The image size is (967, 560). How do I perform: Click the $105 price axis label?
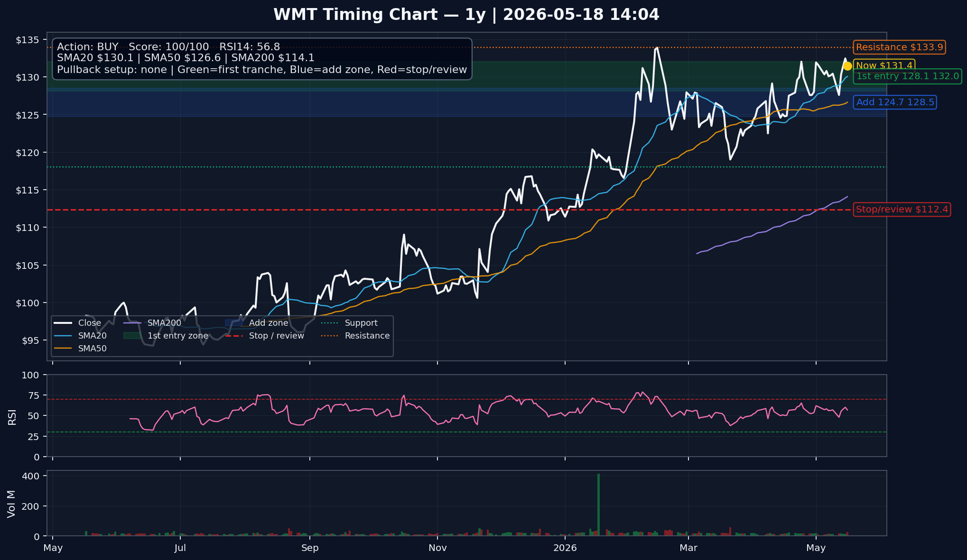pos(28,266)
